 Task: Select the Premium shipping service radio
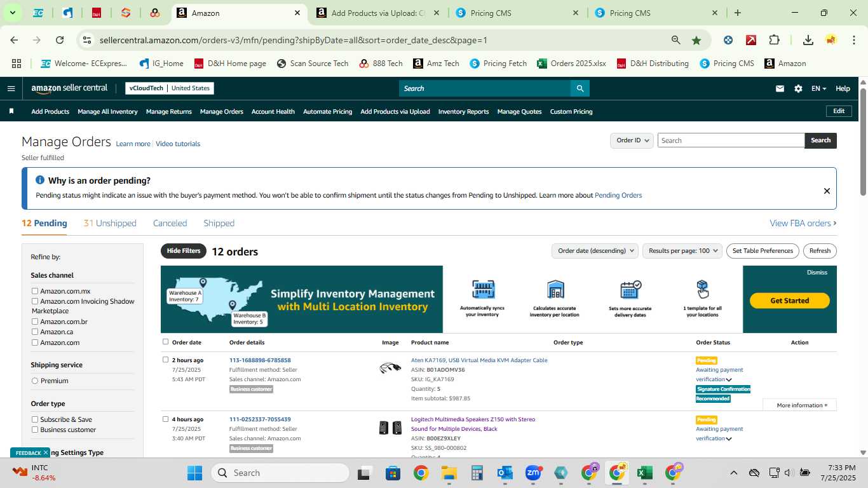point(35,381)
